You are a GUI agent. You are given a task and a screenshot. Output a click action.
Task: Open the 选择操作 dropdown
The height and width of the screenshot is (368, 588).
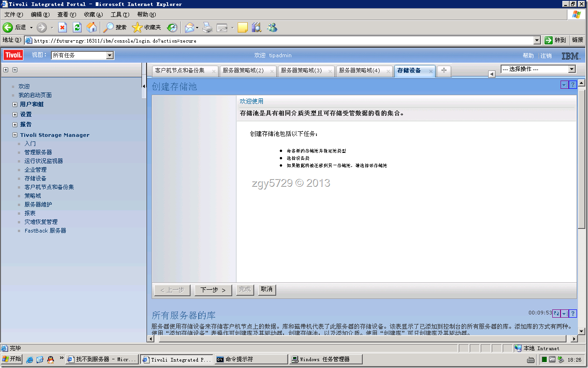(538, 69)
